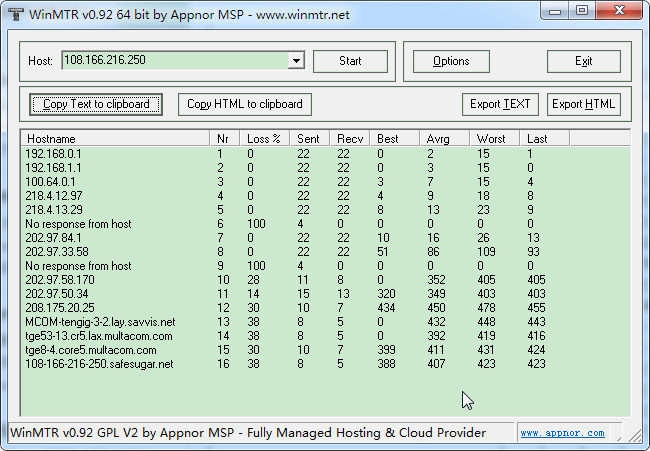650x451 pixels.
Task: Start the trace with Start button
Action: click(x=350, y=61)
